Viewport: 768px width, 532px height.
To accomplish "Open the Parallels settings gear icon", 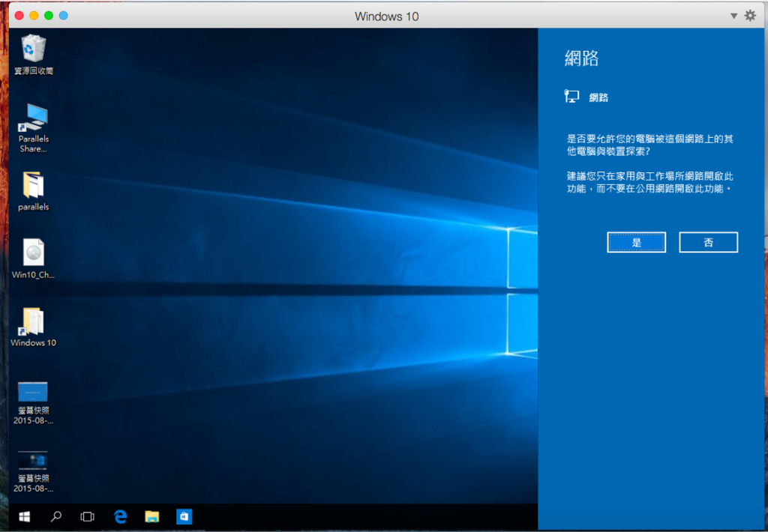I will point(750,16).
